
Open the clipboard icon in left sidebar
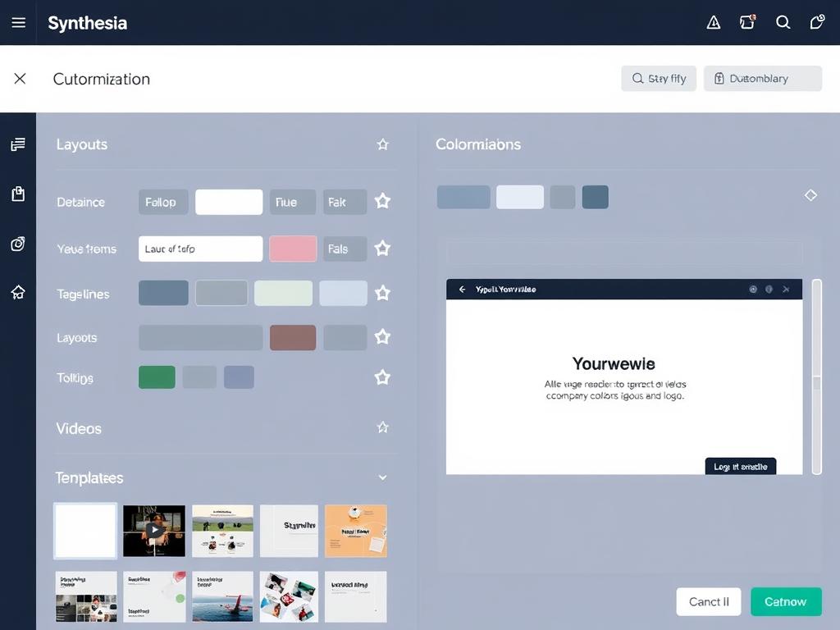18,194
